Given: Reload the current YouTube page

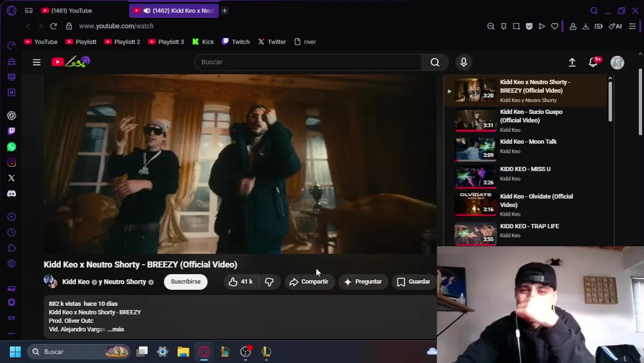Looking at the screenshot, I should click(53, 26).
